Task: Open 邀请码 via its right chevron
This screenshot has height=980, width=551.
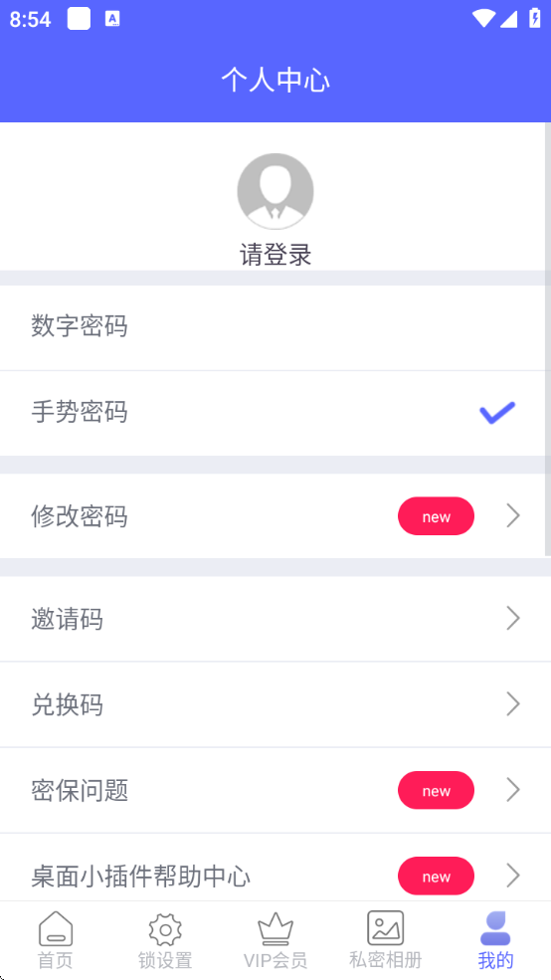Action: tap(513, 619)
